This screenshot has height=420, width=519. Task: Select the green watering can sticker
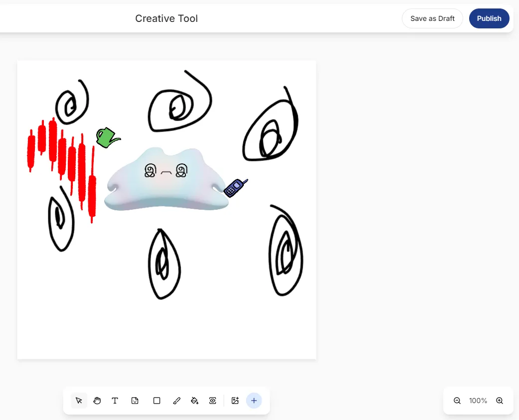tap(106, 138)
